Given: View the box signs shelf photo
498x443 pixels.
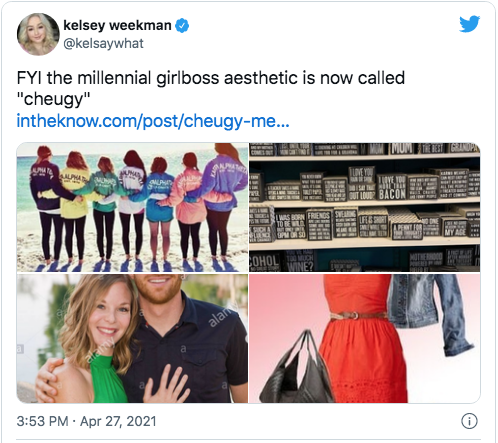Looking at the screenshot, I should pos(365,207).
